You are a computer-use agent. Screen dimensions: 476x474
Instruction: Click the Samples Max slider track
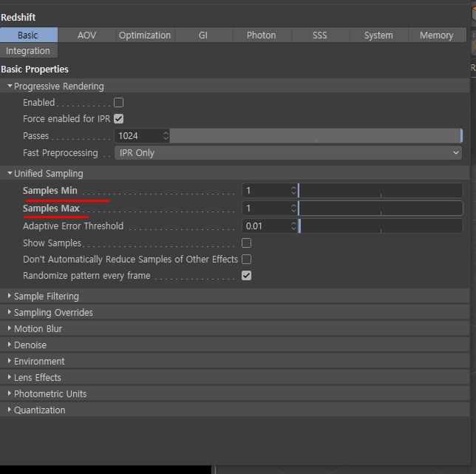381,209
